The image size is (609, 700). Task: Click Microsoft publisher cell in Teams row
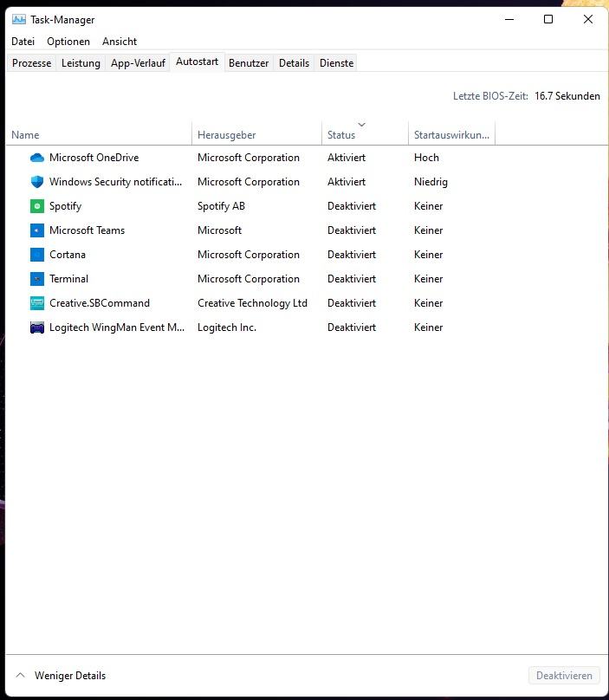pyautogui.click(x=219, y=230)
